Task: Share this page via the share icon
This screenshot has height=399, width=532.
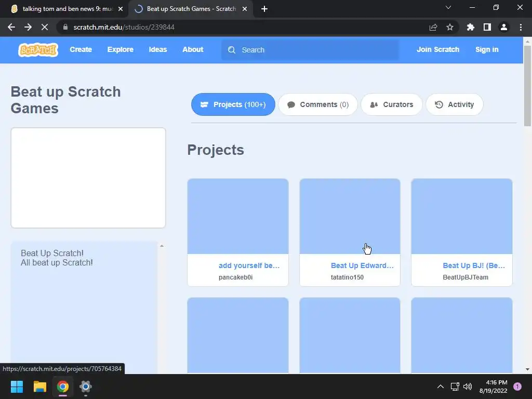Action: (433, 27)
